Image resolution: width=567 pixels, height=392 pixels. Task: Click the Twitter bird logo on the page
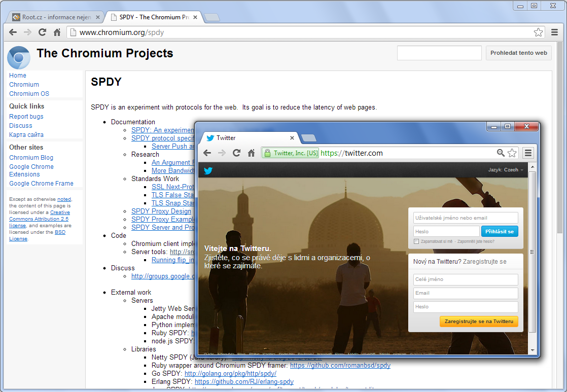click(x=208, y=171)
